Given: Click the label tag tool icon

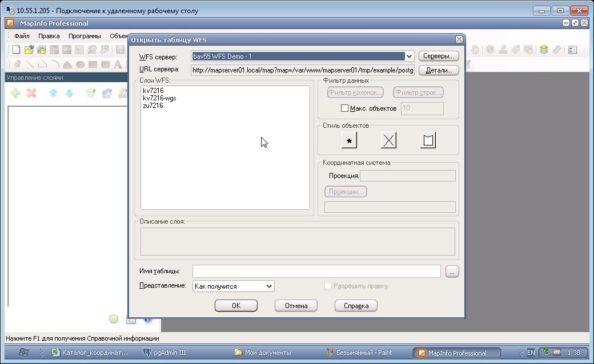Looking at the screenshot, I should point(516,50).
